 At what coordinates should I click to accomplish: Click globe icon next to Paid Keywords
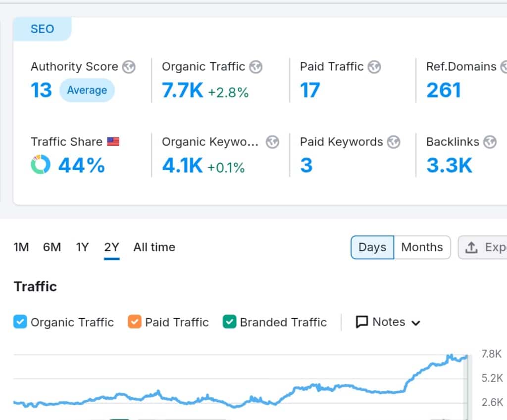tap(393, 142)
